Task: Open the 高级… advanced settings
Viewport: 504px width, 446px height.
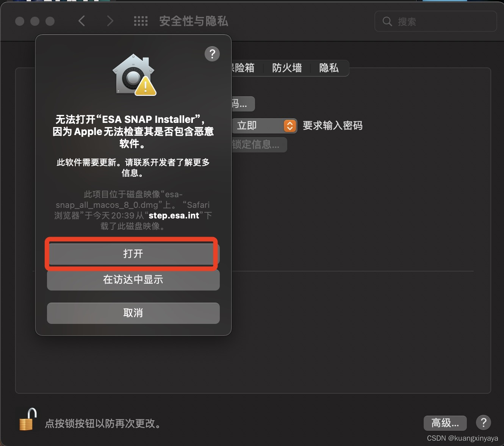Action: (445, 422)
